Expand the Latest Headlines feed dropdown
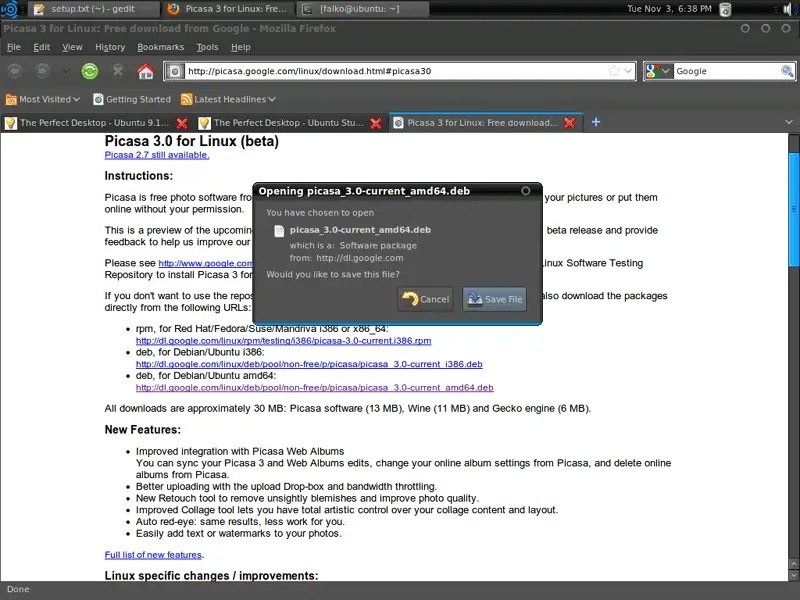 (228, 99)
